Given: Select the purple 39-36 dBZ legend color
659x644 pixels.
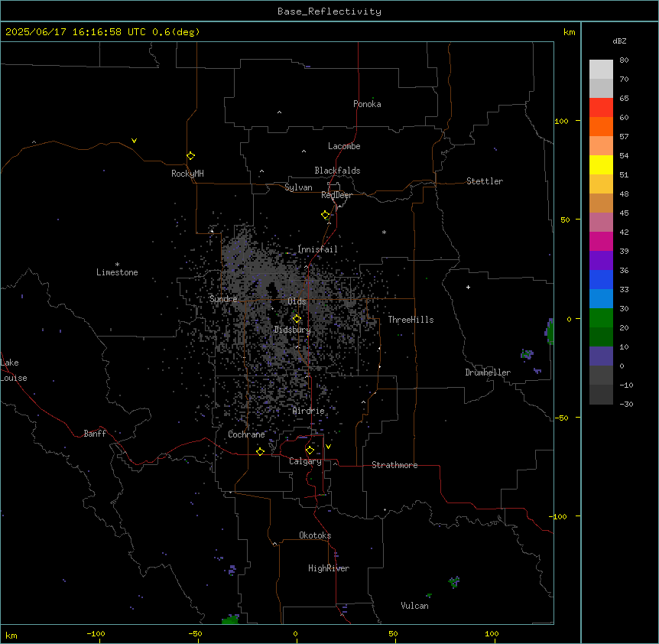Looking at the screenshot, I should pos(601,260).
